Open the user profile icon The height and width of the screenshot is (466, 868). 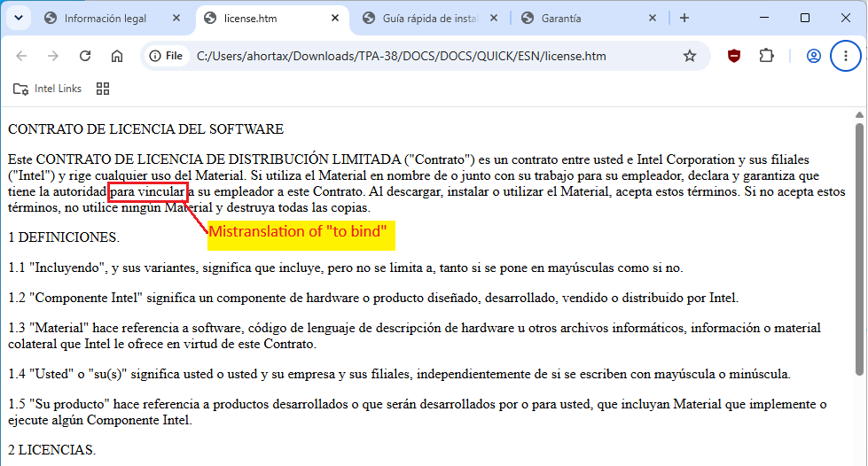(813, 56)
